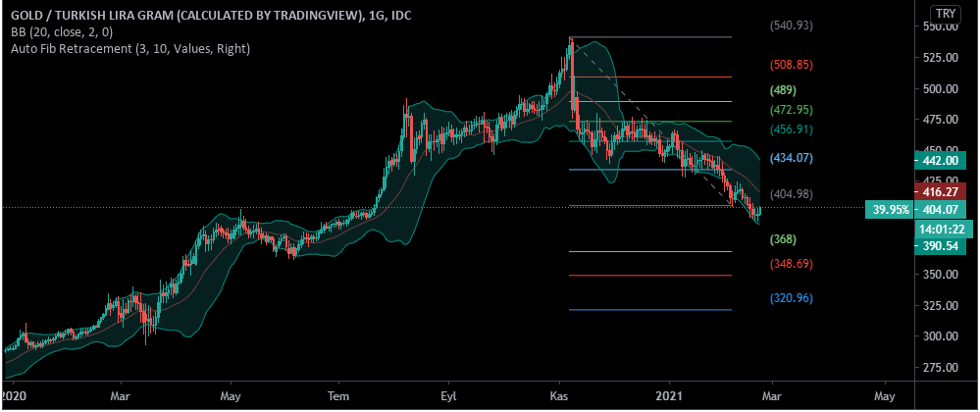Click the 500.00 price axis label
980x412 pixels.
941,89
